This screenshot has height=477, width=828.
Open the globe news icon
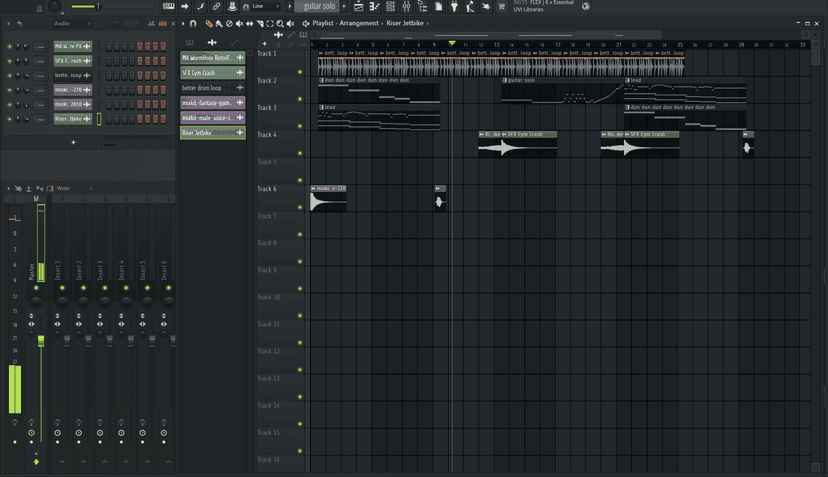(x=586, y=7)
